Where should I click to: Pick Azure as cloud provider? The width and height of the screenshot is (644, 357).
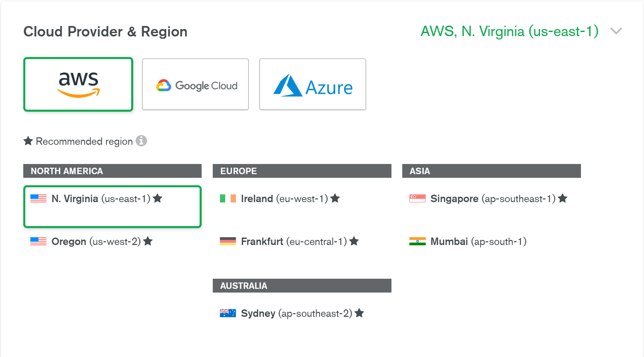tap(313, 84)
